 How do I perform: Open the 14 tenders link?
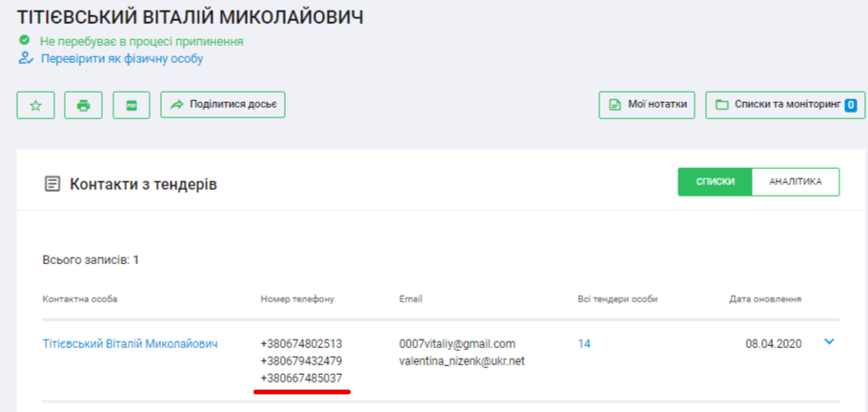[x=584, y=344]
